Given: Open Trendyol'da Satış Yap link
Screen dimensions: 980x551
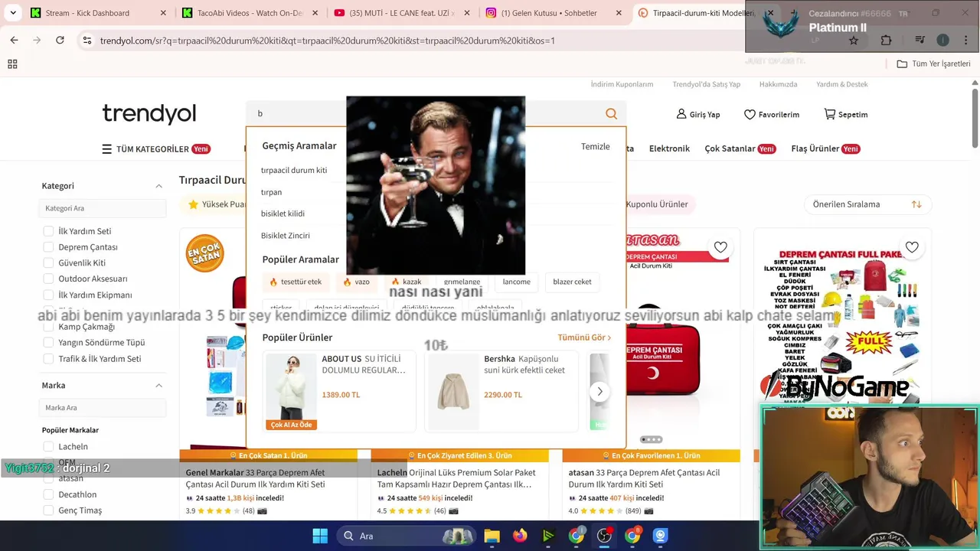Looking at the screenshot, I should pos(706,84).
